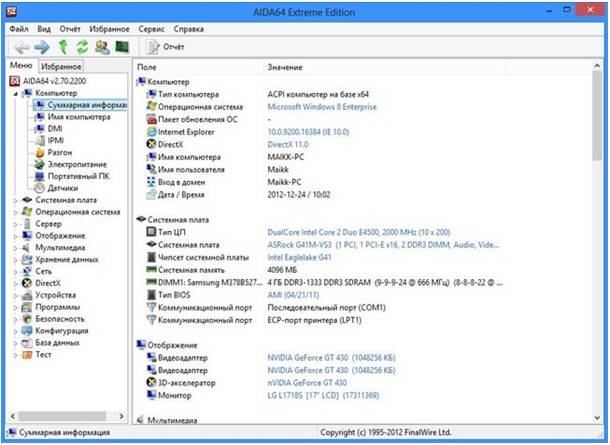Click the green monitor chart toolbar icon
This screenshot has height=445, width=610.
pos(122,46)
